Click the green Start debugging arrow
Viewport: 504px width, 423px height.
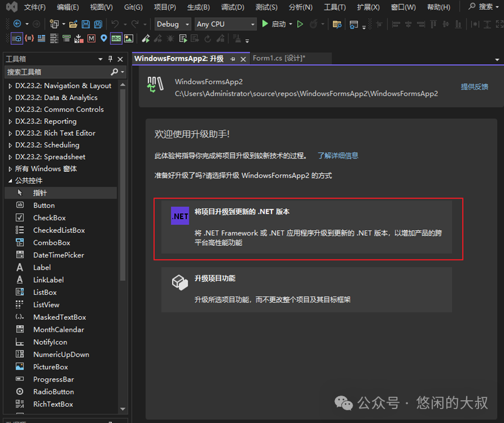point(265,24)
